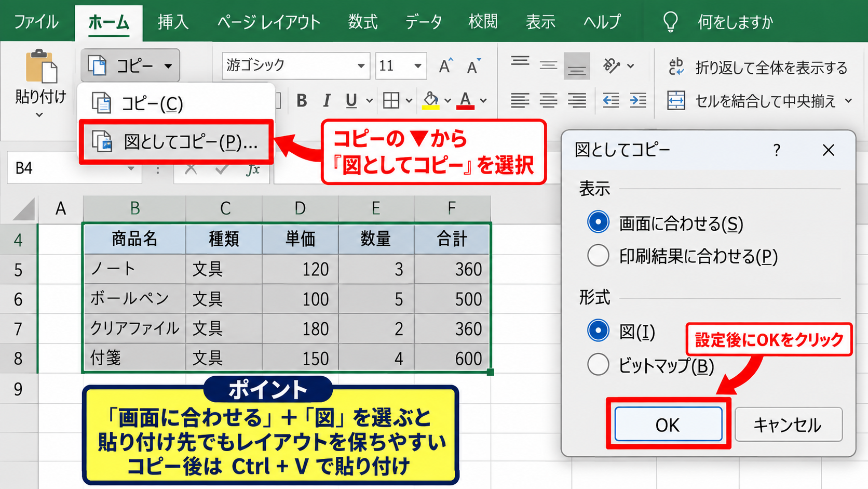Click the text orientation icon
Viewport: 868px width, 489px height.
click(x=612, y=65)
